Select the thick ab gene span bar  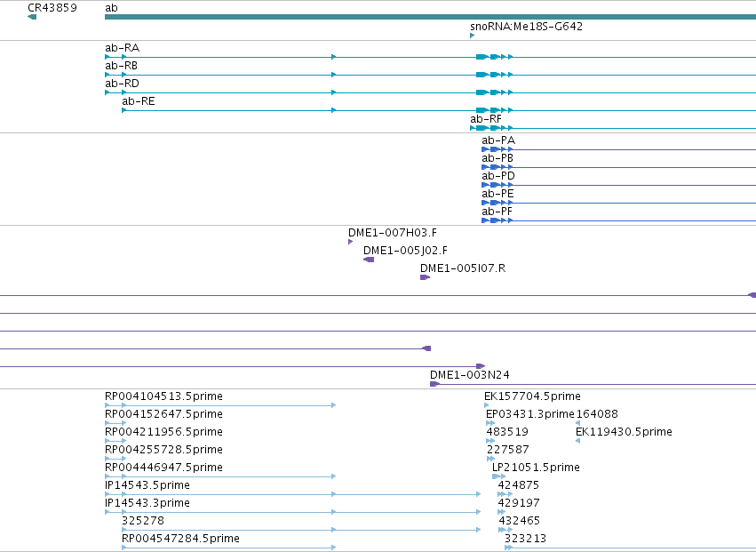[430, 17]
